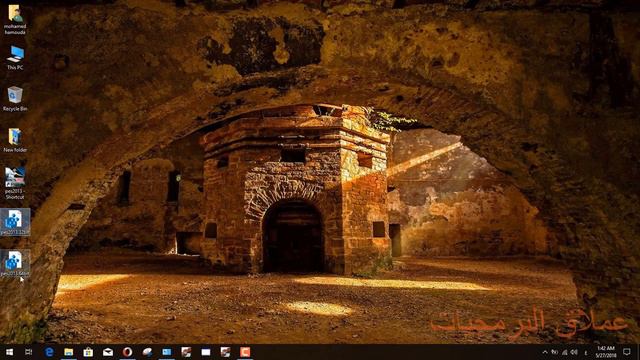Open the clock showing 1:42 AM
Image resolution: width=640 pixels, height=360 pixels.
(x=606, y=352)
